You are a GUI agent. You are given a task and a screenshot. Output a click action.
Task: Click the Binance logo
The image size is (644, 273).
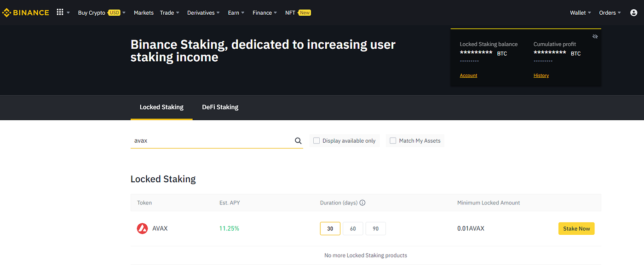coord(26,12)
